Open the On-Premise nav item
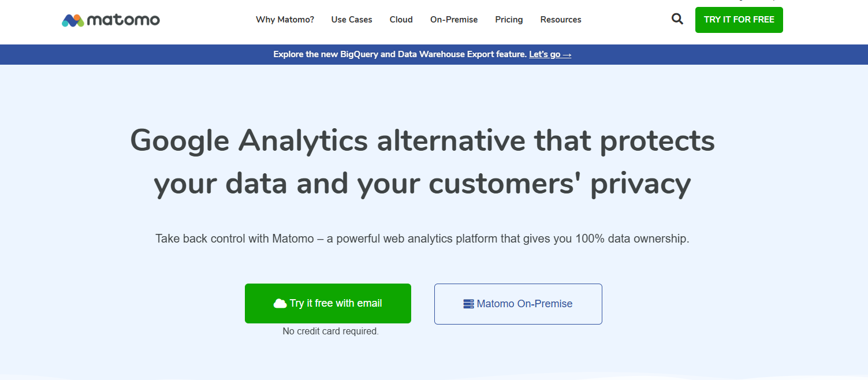 (x=454, y=20)
